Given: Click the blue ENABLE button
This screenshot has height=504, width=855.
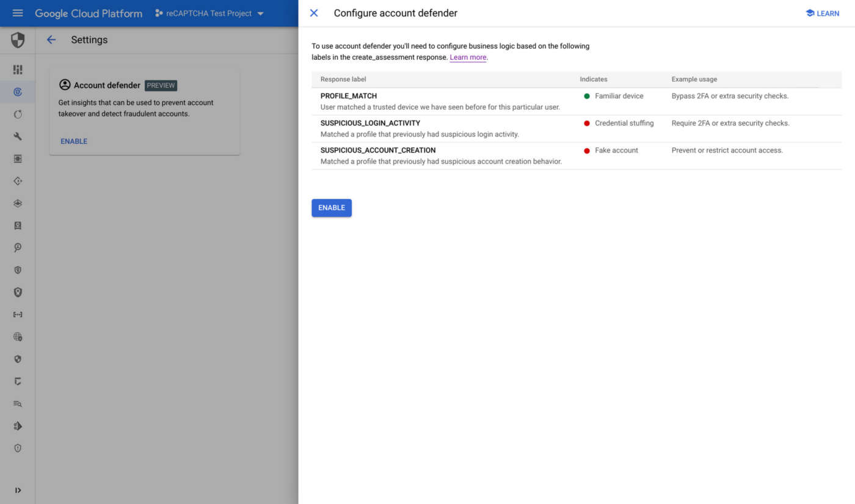Looking at the screenshot, I should click(331, 207).
